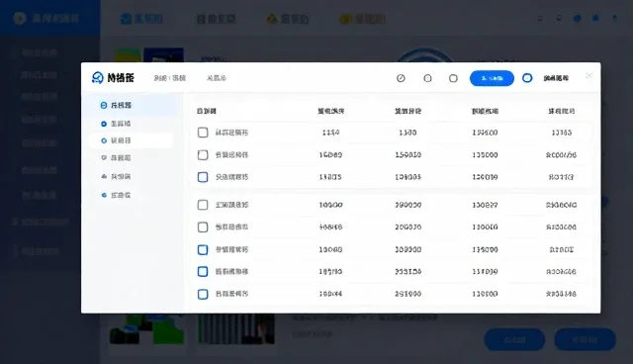The width and height of the screenshot is (633, 364).
Task: Select the third dialog sidebar item with white background
Action: [131, 140]
